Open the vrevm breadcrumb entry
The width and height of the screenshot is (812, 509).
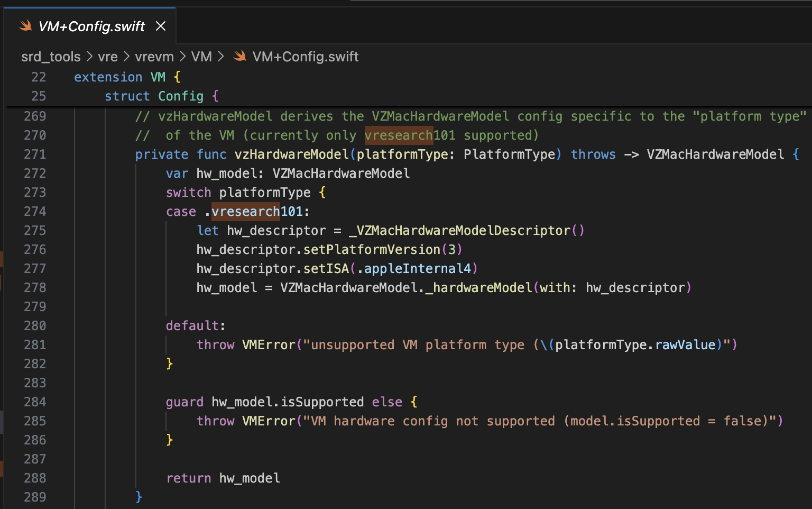coord(154,56)
